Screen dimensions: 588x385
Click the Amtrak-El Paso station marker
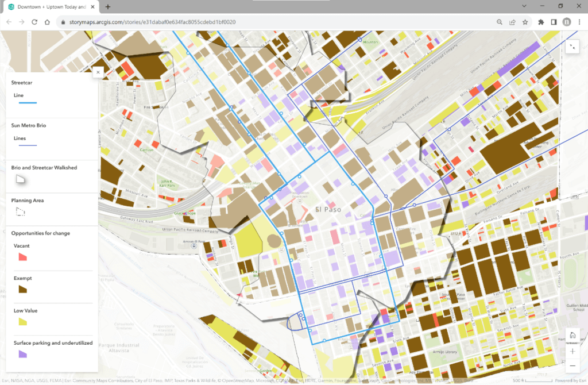click(194, 246)
